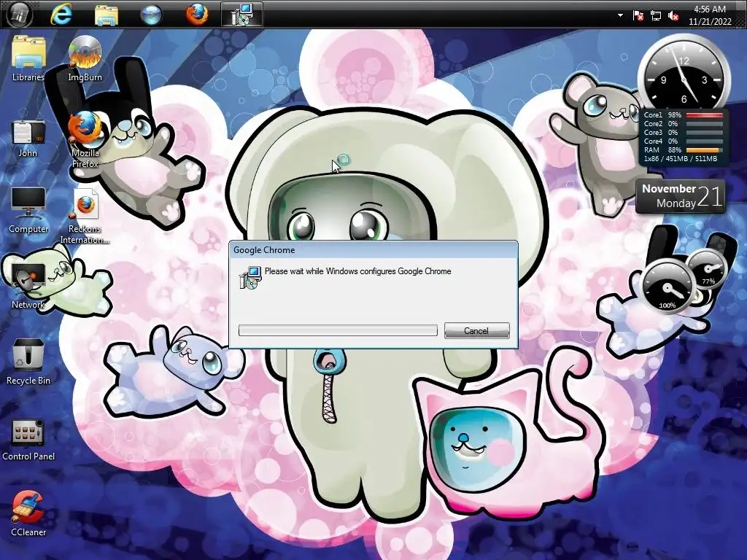The width and height of the screenshot is (747, 560).
Task: Click the Chrome installer progress bar
Action: click(338, 330)
